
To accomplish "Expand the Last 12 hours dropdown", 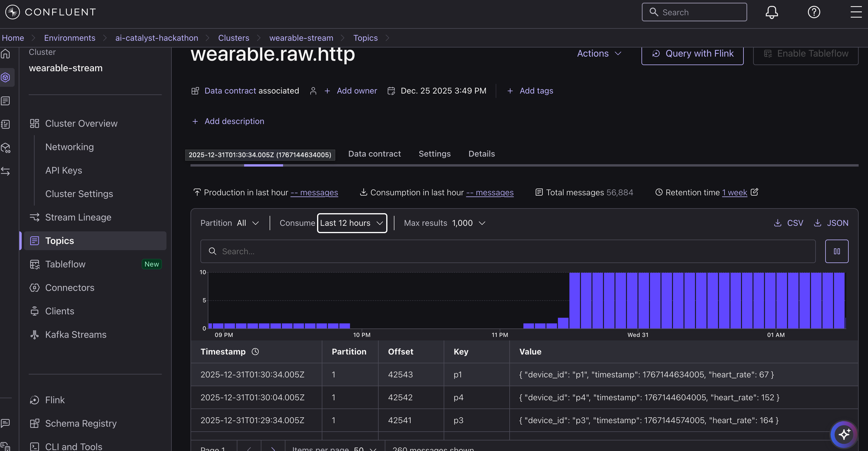I will (x=352, y=223).
